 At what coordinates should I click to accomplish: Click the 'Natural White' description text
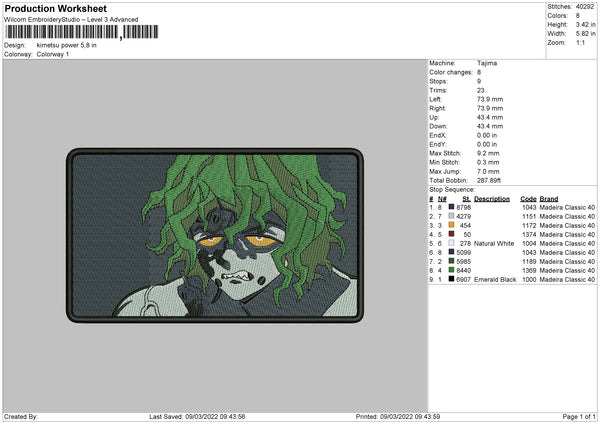(494, 243)
